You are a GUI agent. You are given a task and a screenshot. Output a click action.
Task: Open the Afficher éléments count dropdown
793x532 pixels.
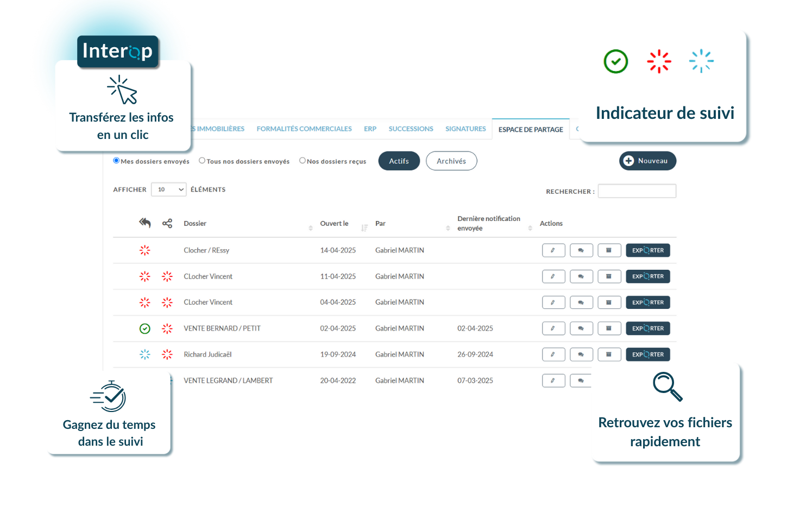click(168, 189)
